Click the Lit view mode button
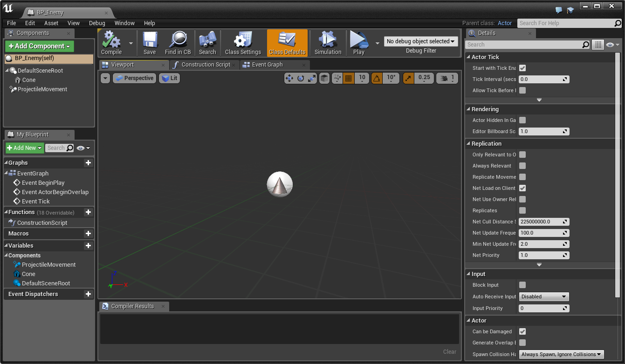 click(x=170, y=78)
